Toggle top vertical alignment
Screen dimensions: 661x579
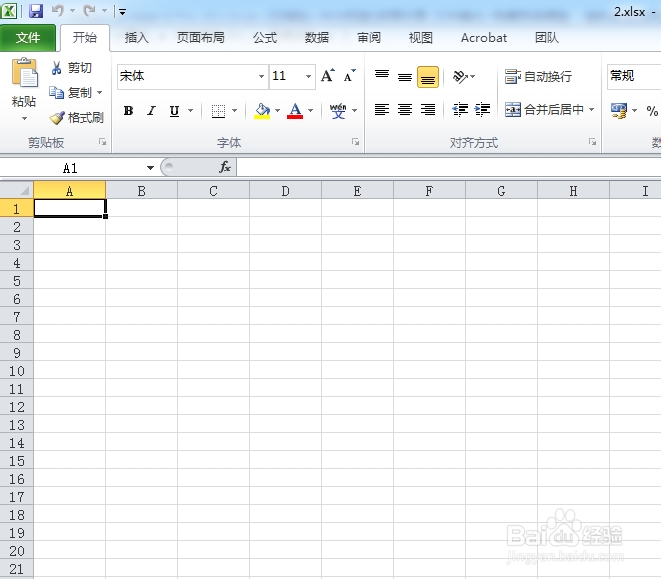[382, 76]
